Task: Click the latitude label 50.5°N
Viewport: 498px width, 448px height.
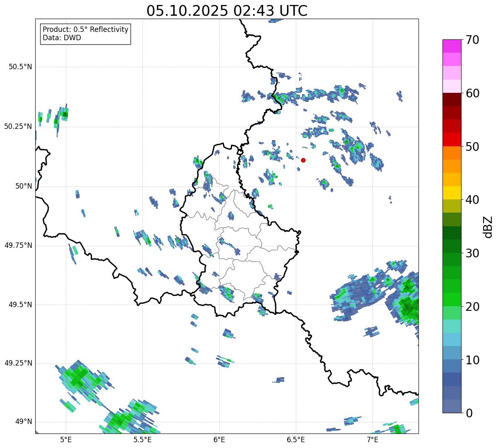Action: click(x=20, y=67)
